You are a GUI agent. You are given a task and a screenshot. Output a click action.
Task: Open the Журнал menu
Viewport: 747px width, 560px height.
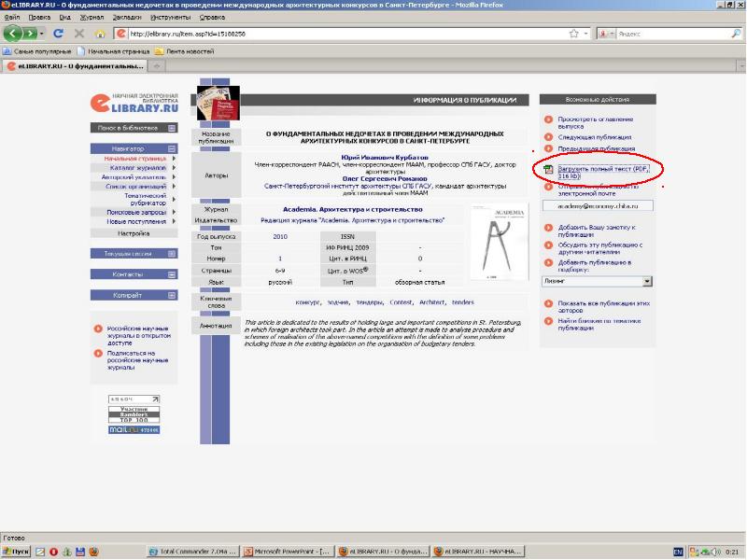[x=92, y=17]
